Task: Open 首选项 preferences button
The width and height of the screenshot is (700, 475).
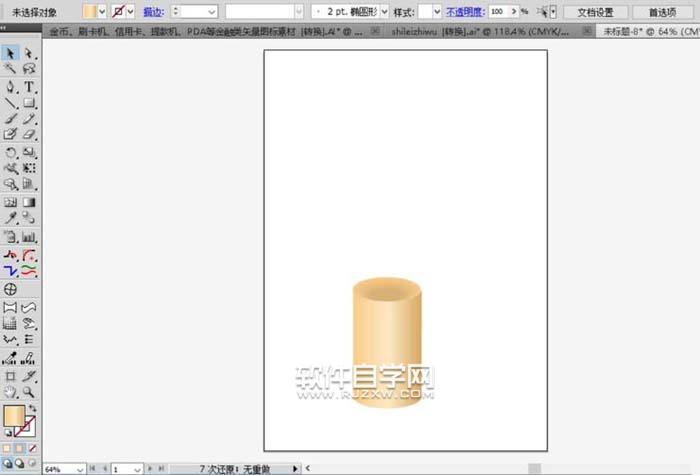Action: pyautogui.click(x=661, y=11)
